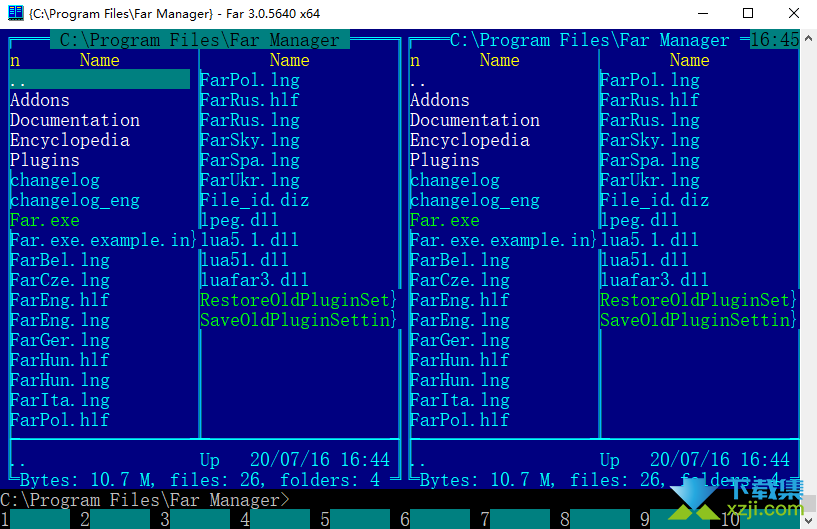Click the 16:45 clock in the corner
This screenshot has width=817, height=529.
775,40
